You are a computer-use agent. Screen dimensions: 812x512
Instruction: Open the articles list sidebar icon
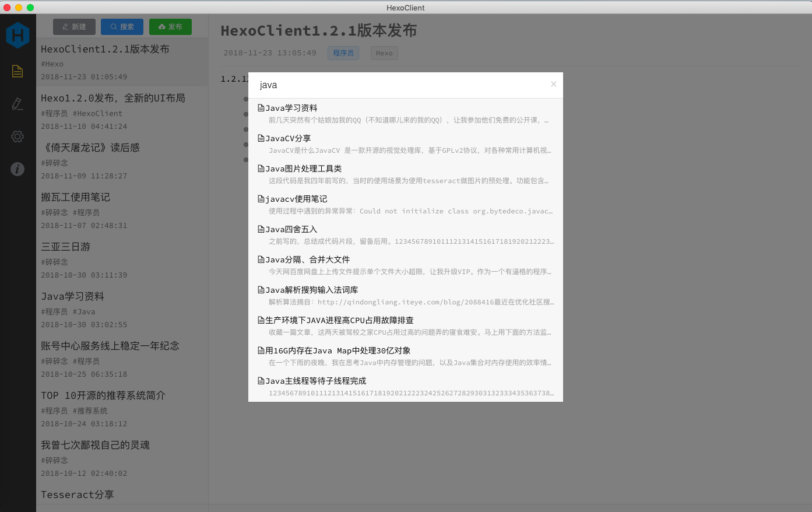(17, 71)
